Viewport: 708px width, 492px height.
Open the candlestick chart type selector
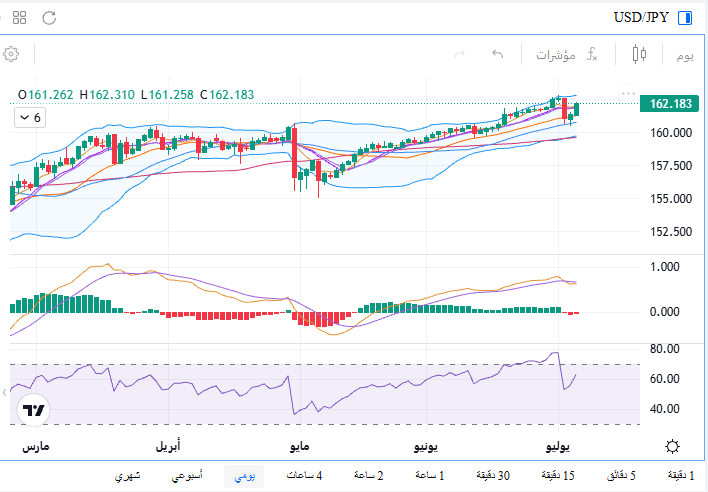click(639, 54)
